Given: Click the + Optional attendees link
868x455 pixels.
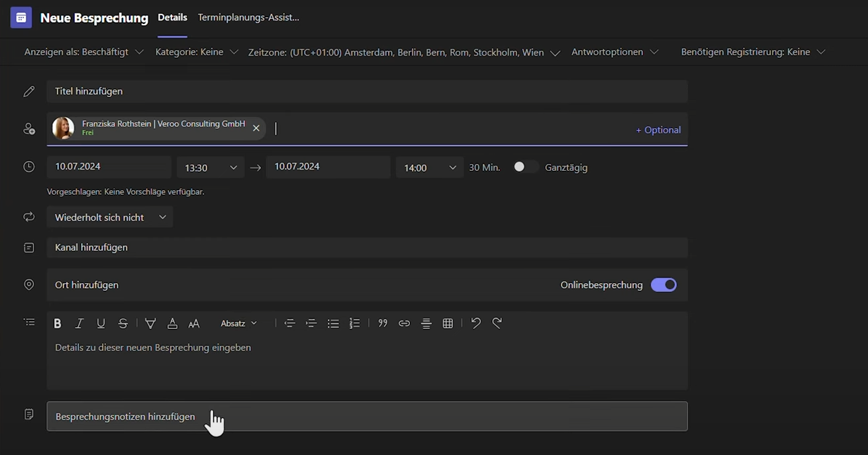Looking at the screenshot, I should (x=657, y=130).
